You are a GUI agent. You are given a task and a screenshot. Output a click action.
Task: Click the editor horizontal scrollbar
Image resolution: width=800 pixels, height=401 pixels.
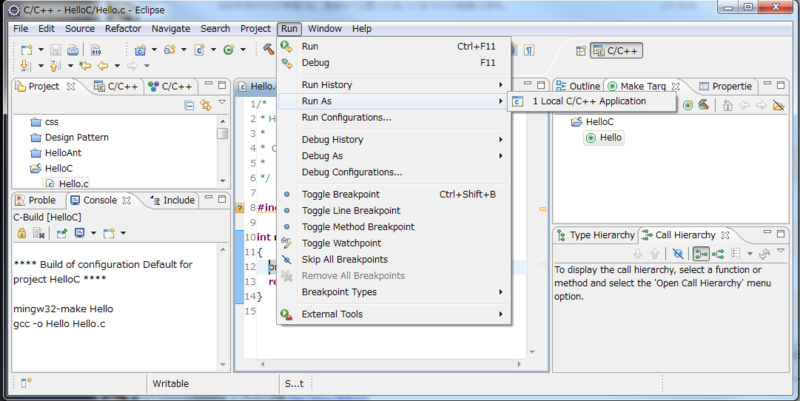click(x=391, y=364)
